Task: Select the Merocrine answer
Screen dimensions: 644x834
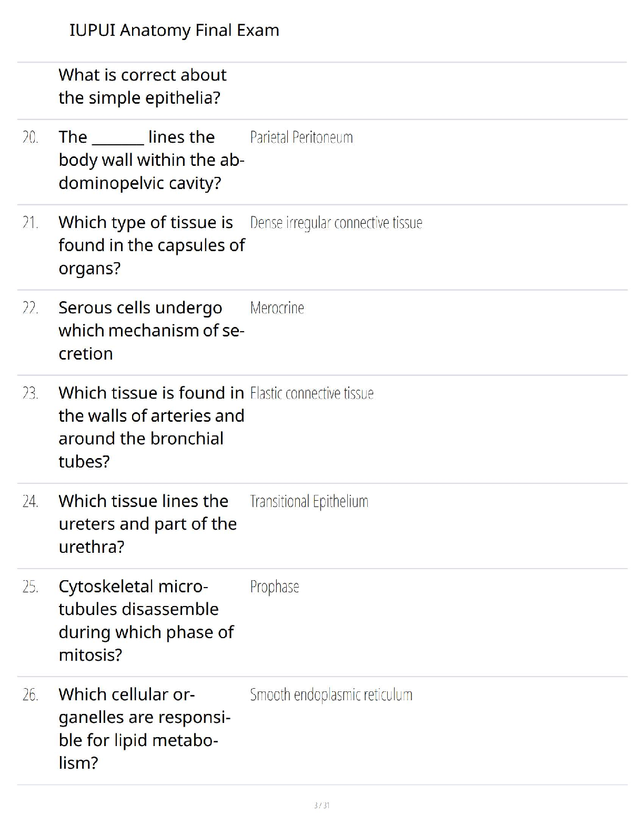Action: 277,308
